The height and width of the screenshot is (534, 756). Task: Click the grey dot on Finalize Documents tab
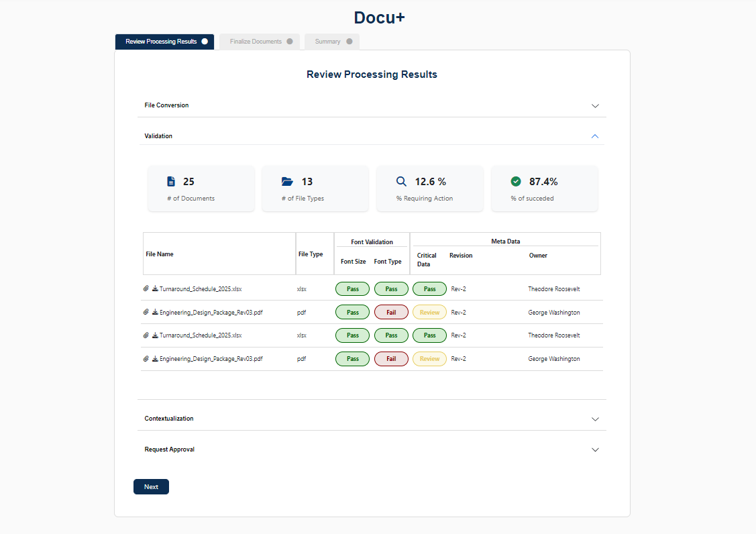tap(290, 42)
